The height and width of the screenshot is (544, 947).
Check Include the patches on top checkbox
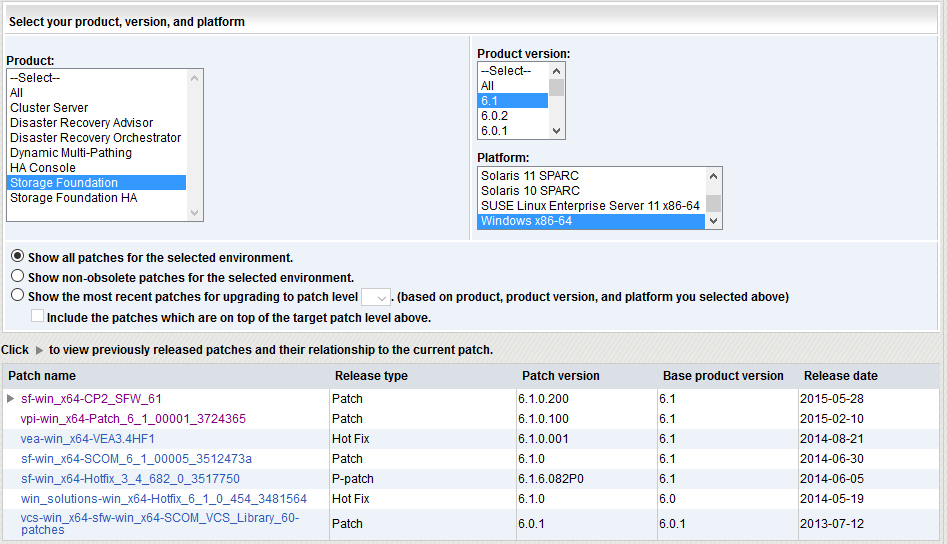coord(38,317)
